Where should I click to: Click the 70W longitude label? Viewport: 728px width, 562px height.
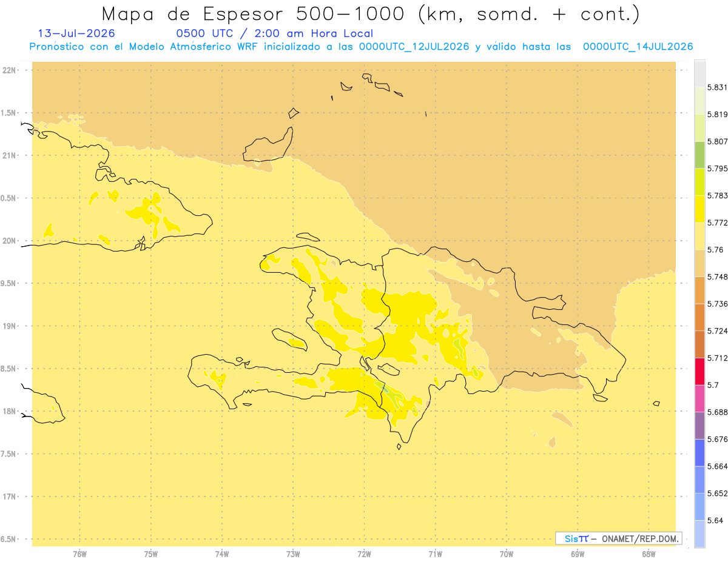(x=507, y=554)
